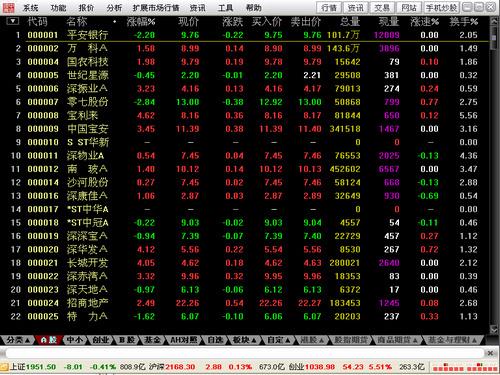Open the 功能 menu
The image size is (500, 375).
(x=59, y=8)
